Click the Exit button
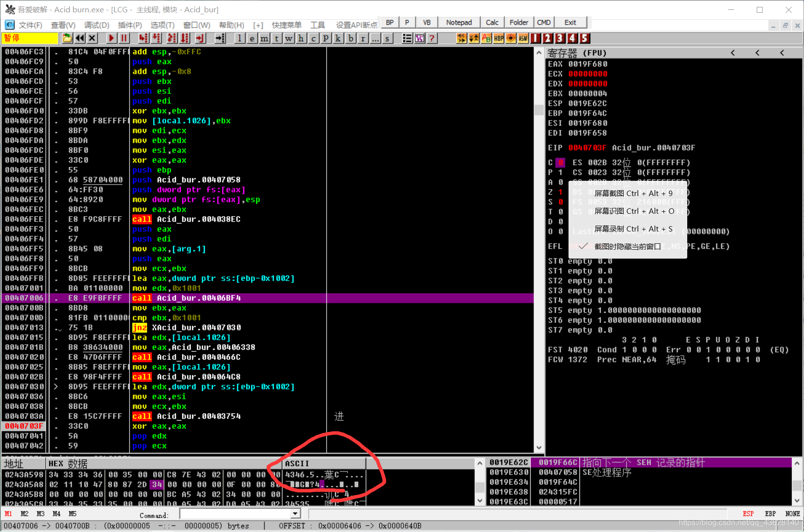 (570, 22)
